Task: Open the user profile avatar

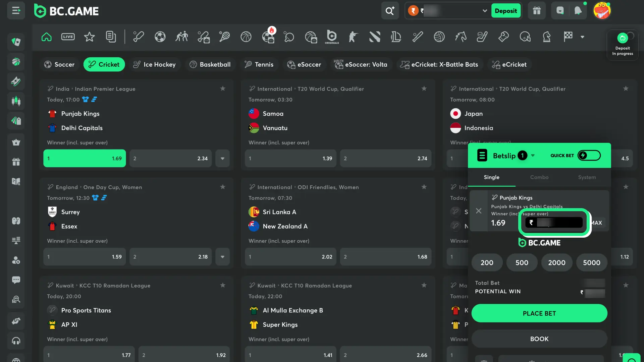Action: tap(602, 11)
